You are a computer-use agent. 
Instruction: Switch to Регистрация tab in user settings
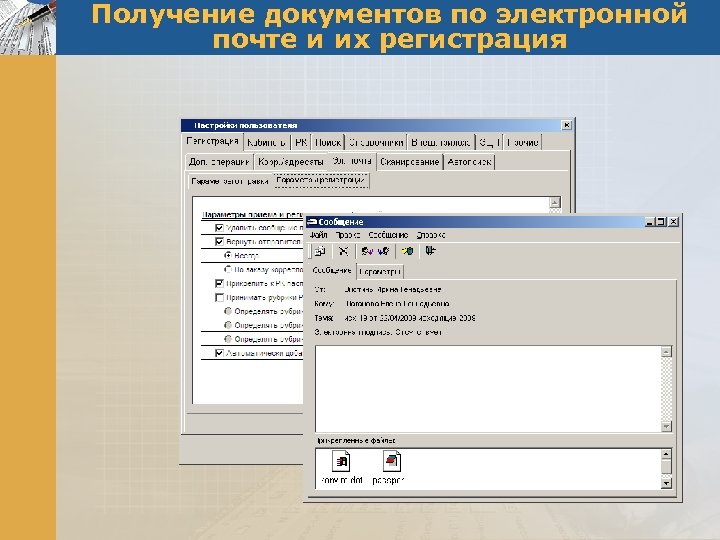(x=213, y=141)
